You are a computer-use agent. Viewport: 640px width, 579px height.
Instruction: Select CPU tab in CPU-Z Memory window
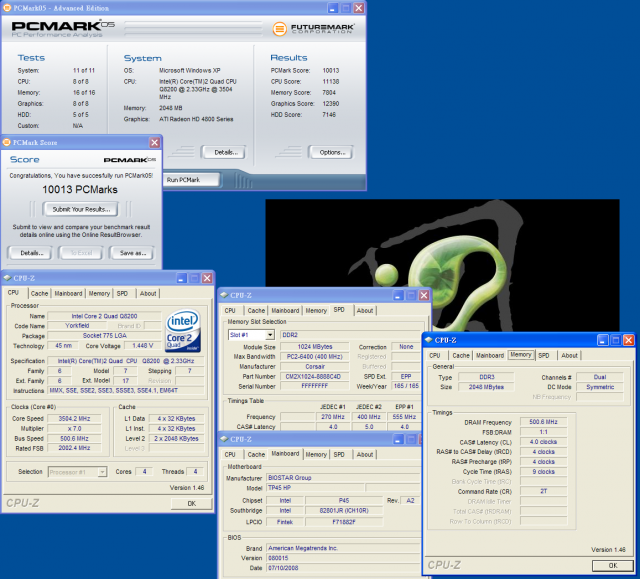(435, 355)
